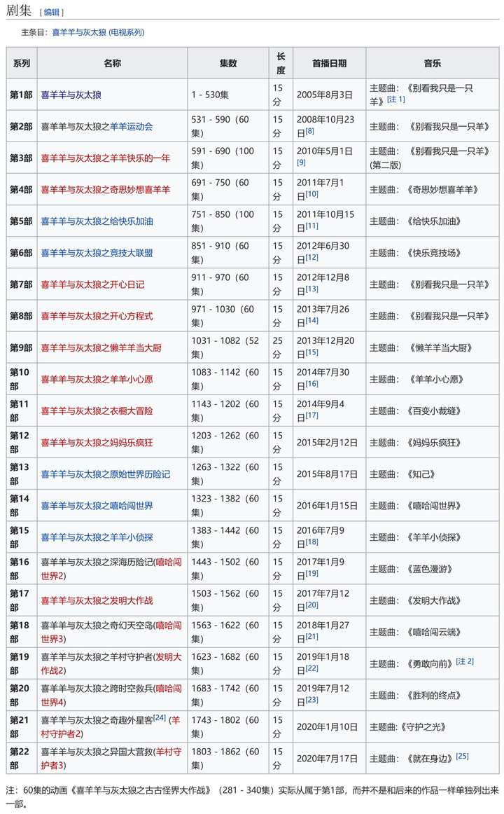This screenshot has width=504, height=814.
Task: Click reference [13] after 2012年12月8日
Action: (x=311, y=289)
